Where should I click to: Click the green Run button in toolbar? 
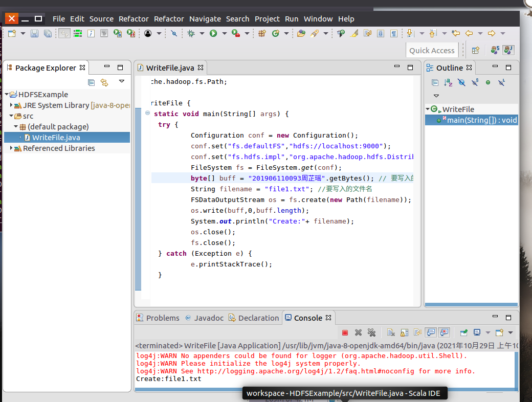point(213,33)
